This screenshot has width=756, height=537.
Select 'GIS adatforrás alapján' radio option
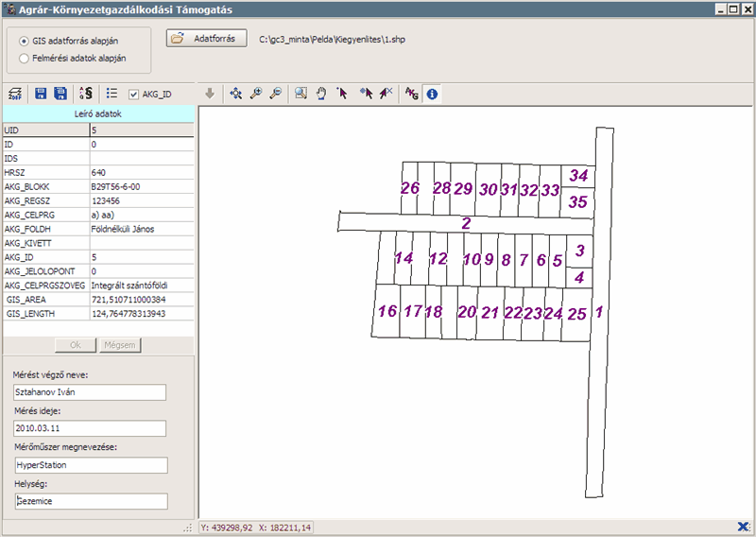(24, 42)
